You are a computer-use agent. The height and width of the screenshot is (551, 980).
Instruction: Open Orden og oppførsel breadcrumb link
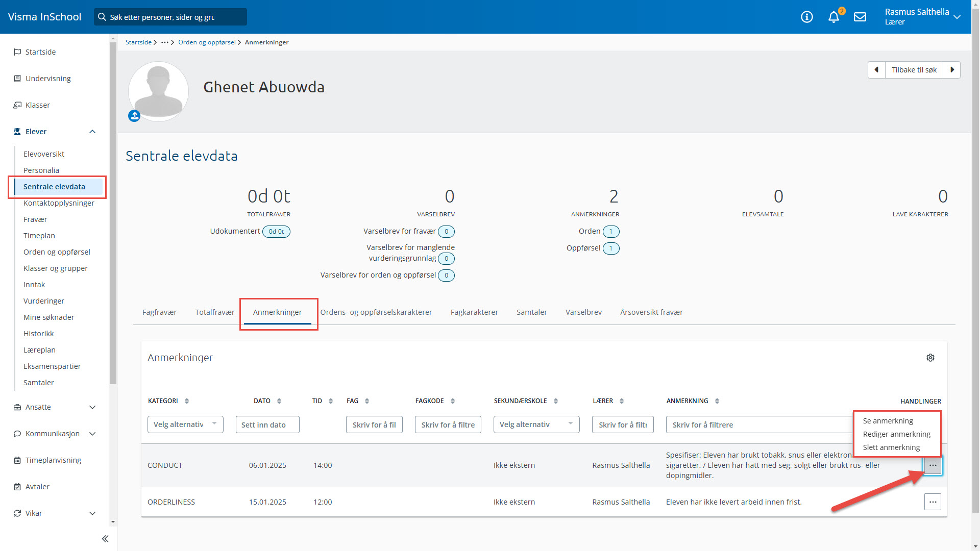click(x=207, y=42)
